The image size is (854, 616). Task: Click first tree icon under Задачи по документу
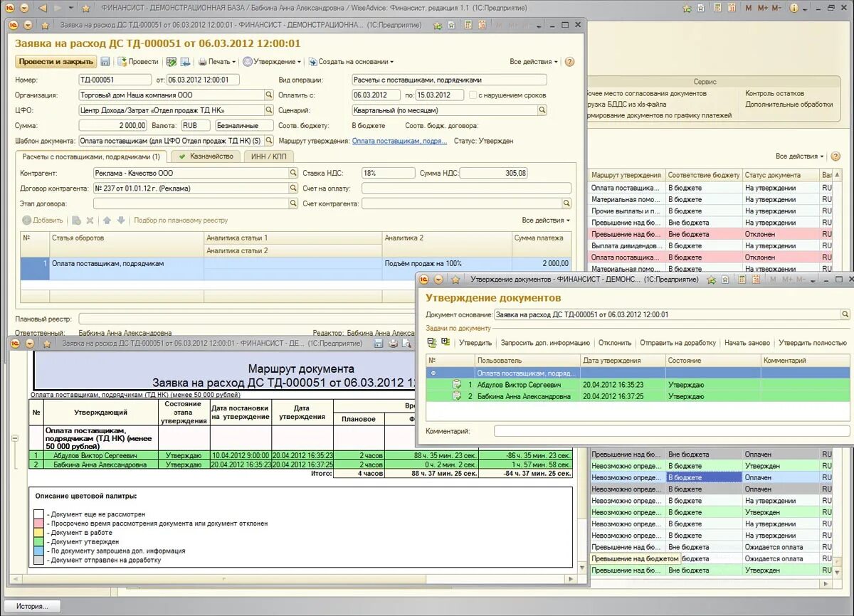[x=432, y=342]
